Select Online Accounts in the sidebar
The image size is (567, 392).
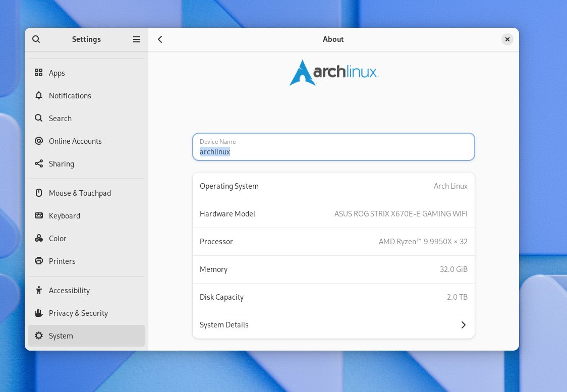tap(86, 141)
